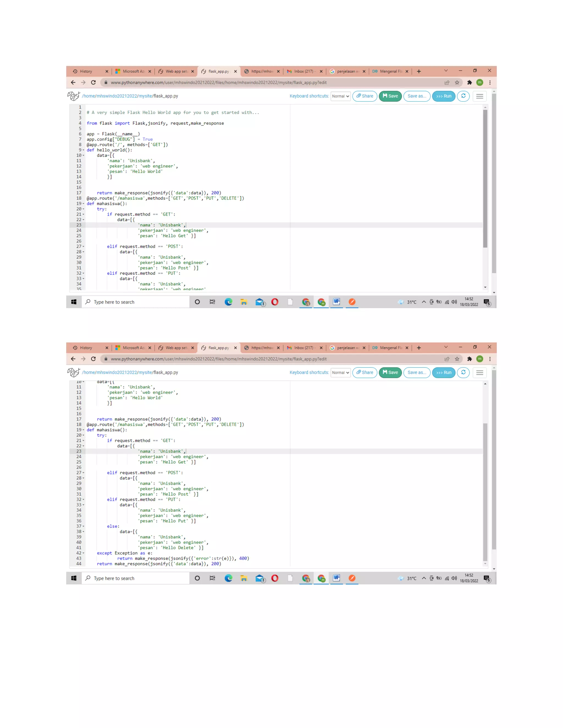
Task: Click the editor vertical scrollbar in upper window
Action: 485,178
